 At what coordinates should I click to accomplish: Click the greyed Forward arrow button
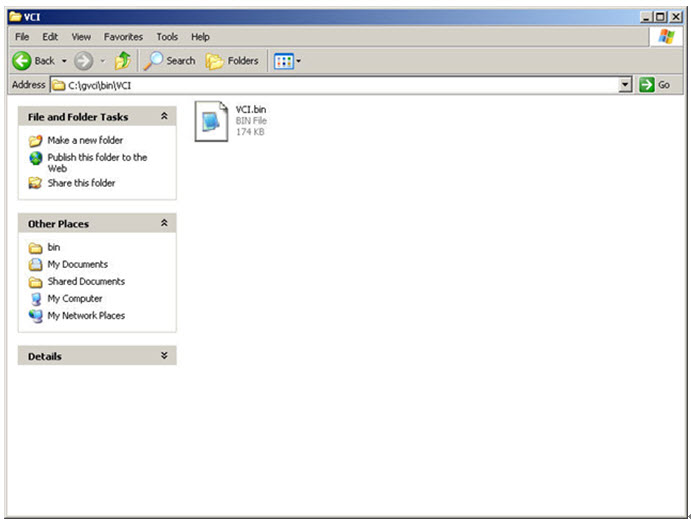[x=83, y=61]
